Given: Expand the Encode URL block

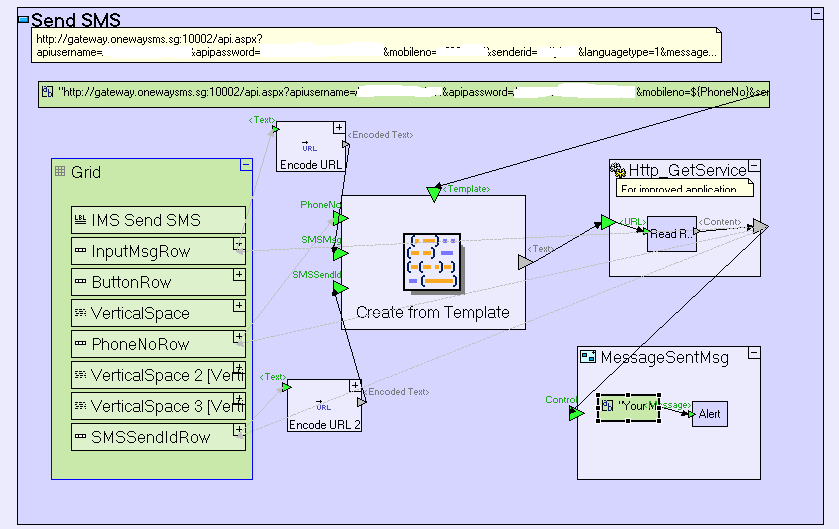Looking at the screenshot, I should tap(339, 128).
